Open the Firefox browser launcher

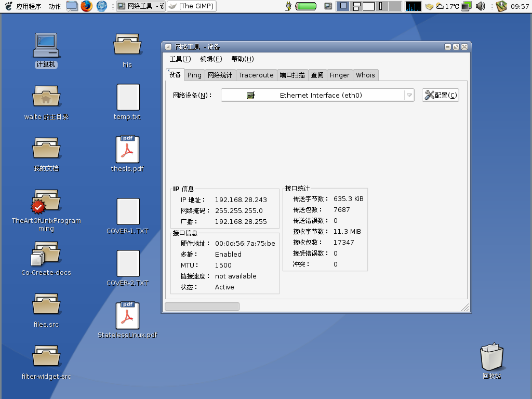[86, 6]
